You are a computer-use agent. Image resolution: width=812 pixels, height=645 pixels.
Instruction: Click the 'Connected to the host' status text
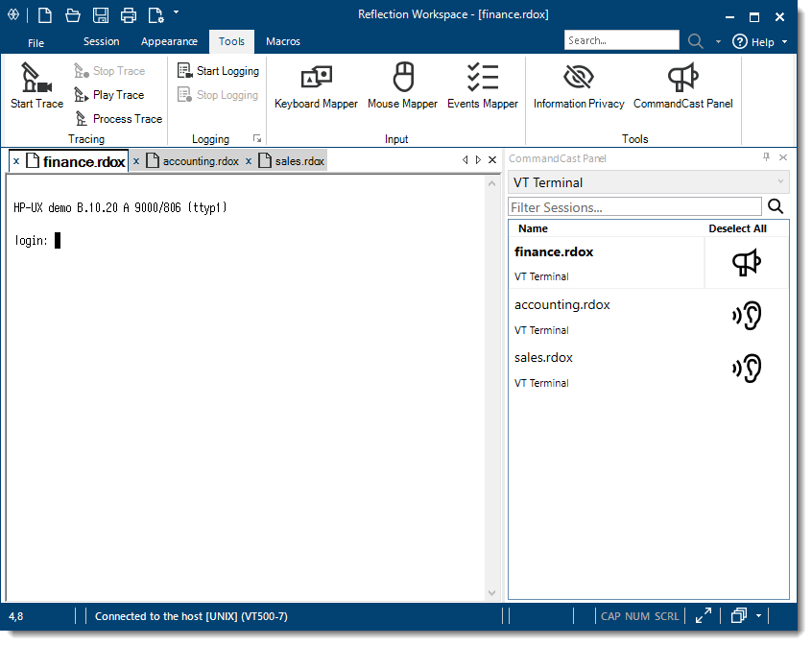click(191, 616)
